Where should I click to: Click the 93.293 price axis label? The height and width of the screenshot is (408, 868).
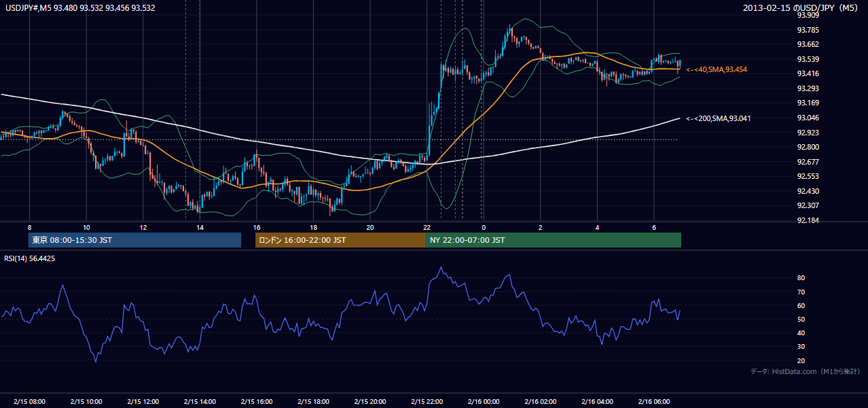(808, 88)
